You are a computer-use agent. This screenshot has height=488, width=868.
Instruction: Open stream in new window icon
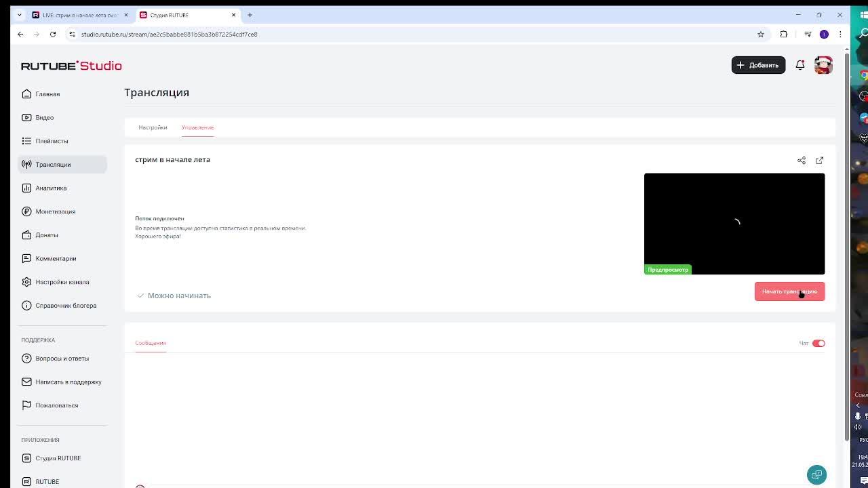(x=819, y=161)
